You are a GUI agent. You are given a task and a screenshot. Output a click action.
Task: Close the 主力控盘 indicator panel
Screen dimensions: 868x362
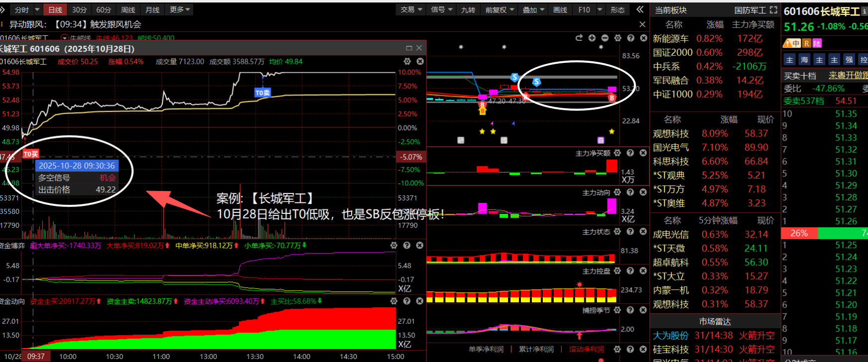[x=643, y=271]
